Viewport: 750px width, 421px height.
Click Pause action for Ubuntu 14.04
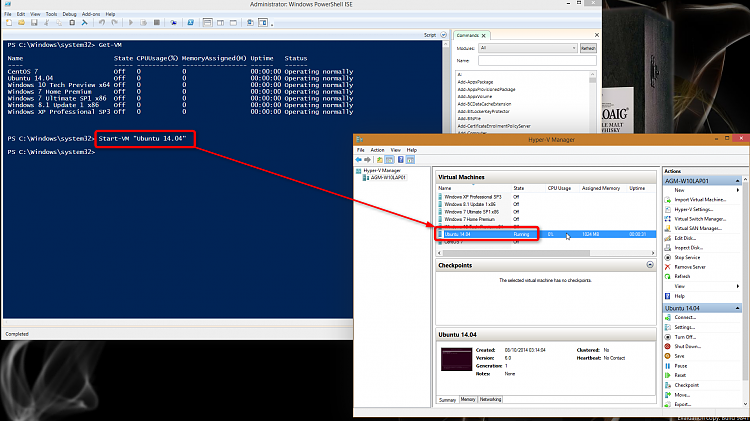coord(681,366)
